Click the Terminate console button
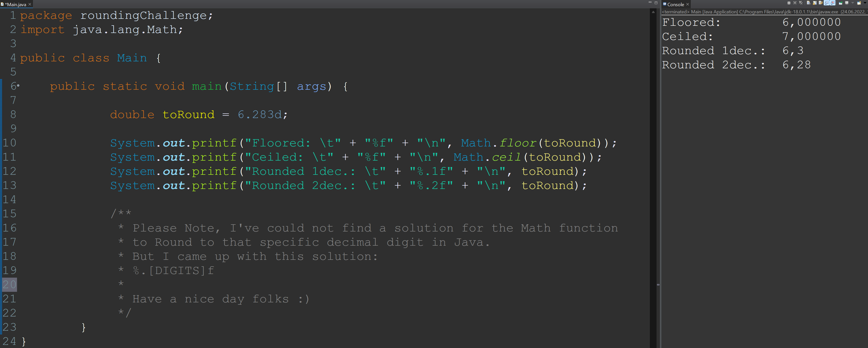Screen dimensions: 868x348 pyautogui.click(x=789, y=3)
